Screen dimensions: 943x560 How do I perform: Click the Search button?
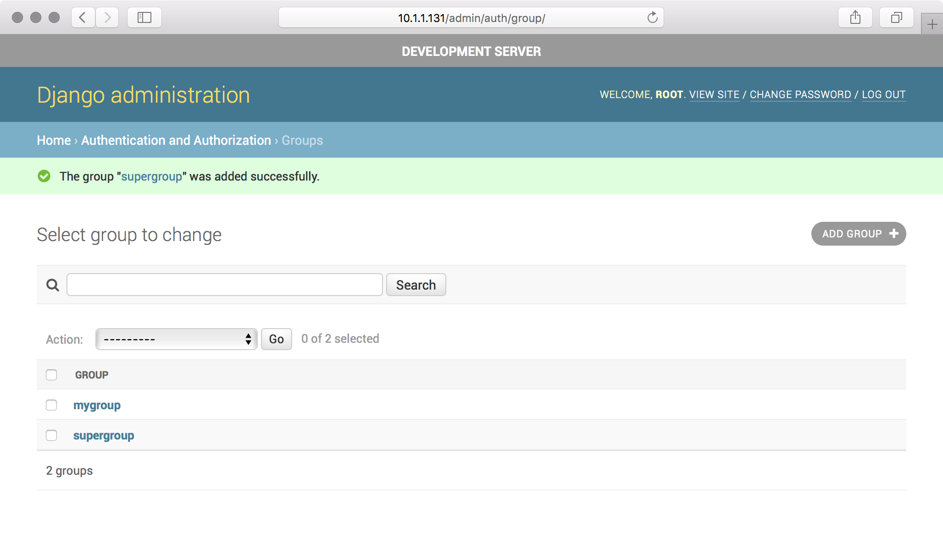[416, 285]
